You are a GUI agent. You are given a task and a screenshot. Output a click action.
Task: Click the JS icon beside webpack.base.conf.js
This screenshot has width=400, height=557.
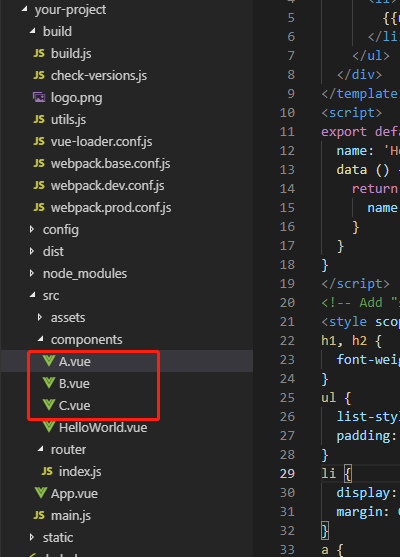tap(39, 164)
